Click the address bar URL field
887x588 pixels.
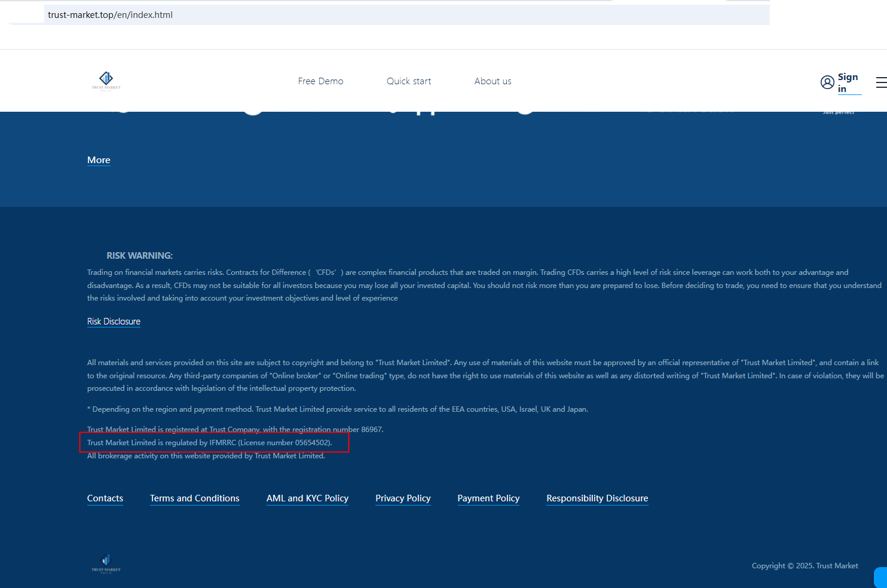(406, 15)
